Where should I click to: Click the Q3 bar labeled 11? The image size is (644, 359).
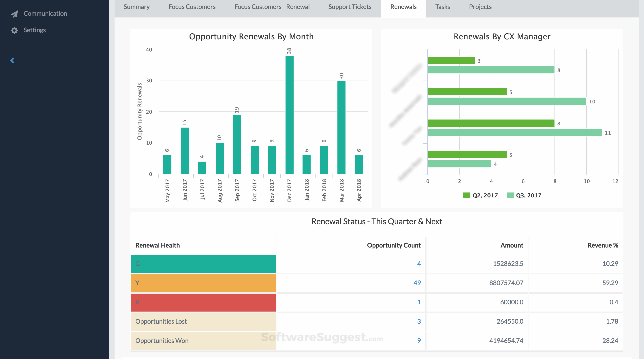click(x=514, y=132)
